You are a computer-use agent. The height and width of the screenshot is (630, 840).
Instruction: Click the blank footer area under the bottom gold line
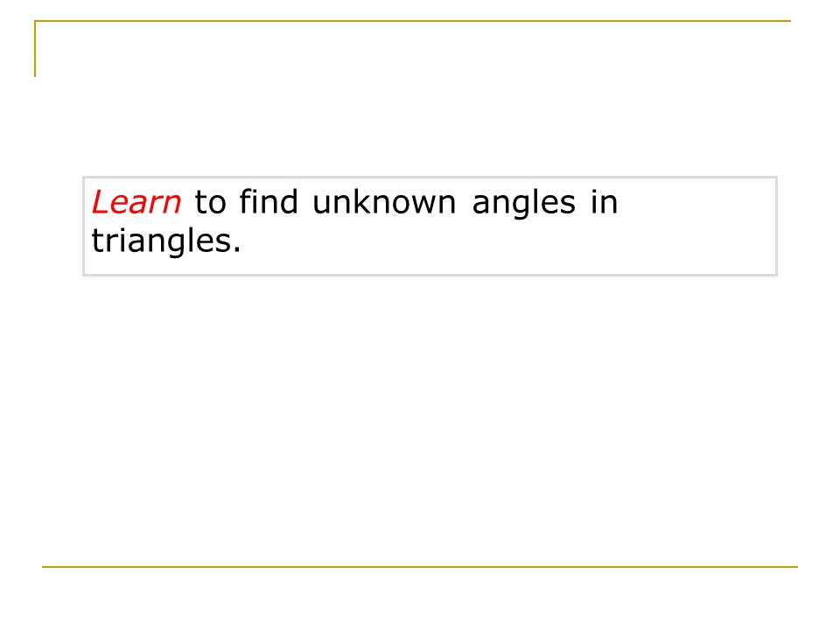tap(419, 598)
